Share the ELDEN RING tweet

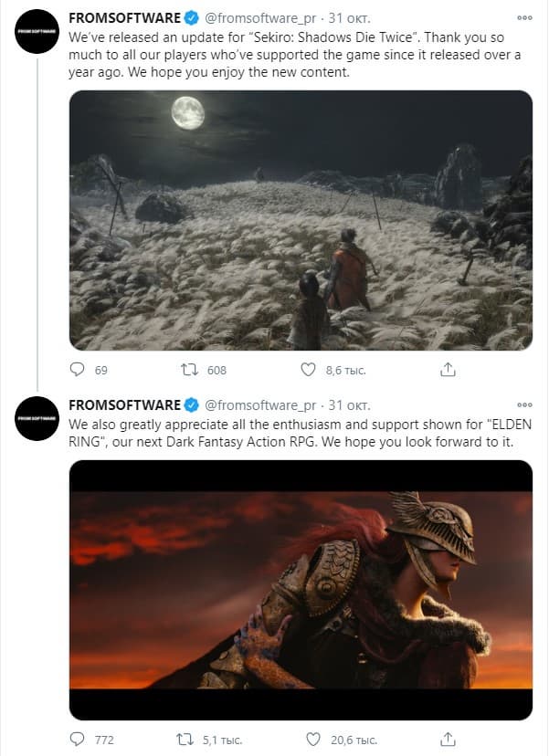[448, 739]
